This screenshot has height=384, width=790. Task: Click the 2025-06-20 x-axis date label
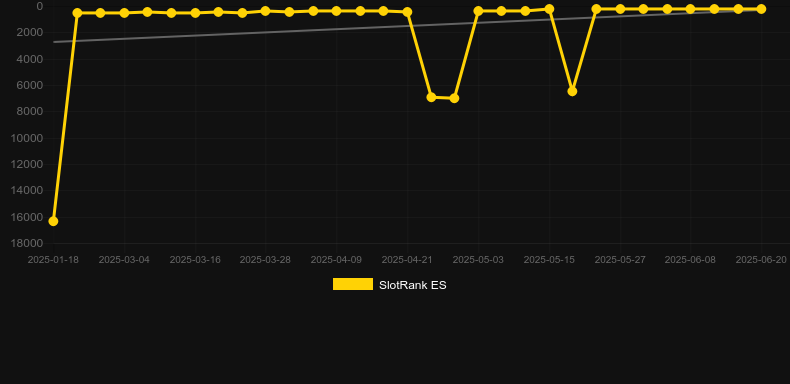click(761, 260)
